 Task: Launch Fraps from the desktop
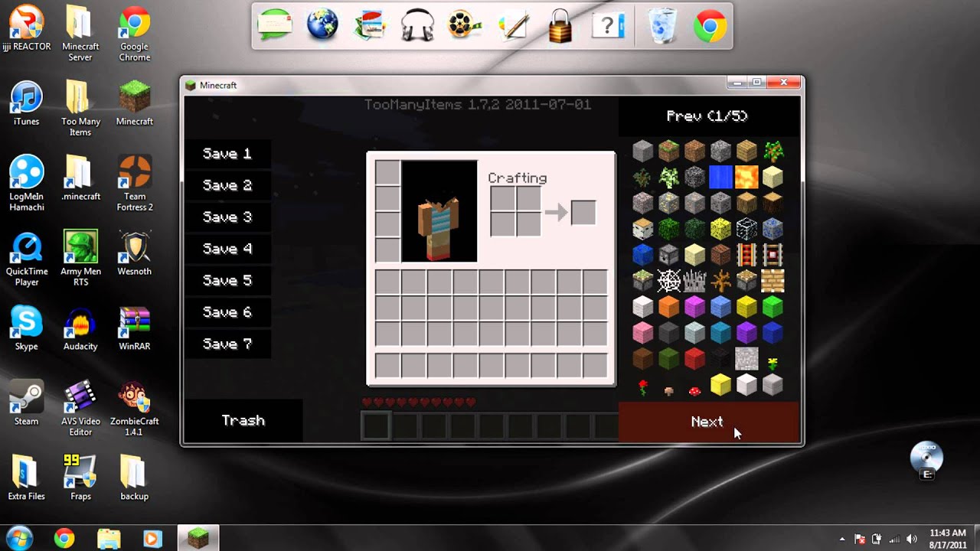[x=80, y=478]
